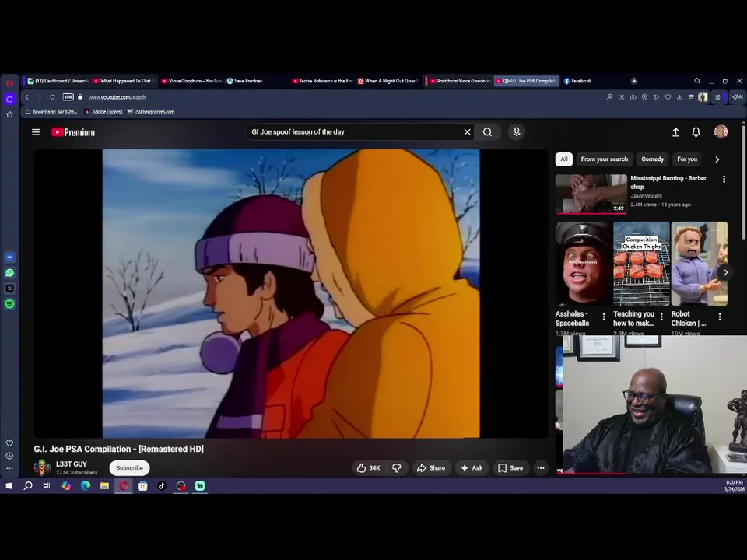Open the Create upload icon
The image size is (747, 560).
675,132
